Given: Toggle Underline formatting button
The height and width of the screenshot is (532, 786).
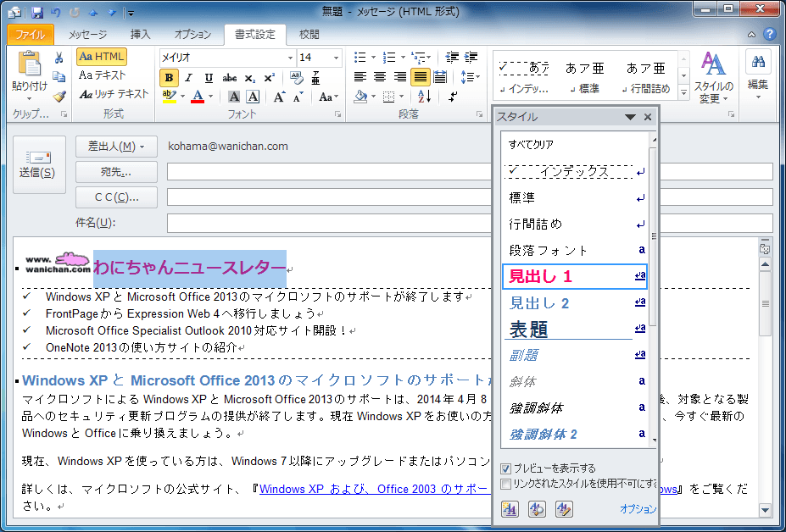Looking at the screenshot, I should coord(209,78).
